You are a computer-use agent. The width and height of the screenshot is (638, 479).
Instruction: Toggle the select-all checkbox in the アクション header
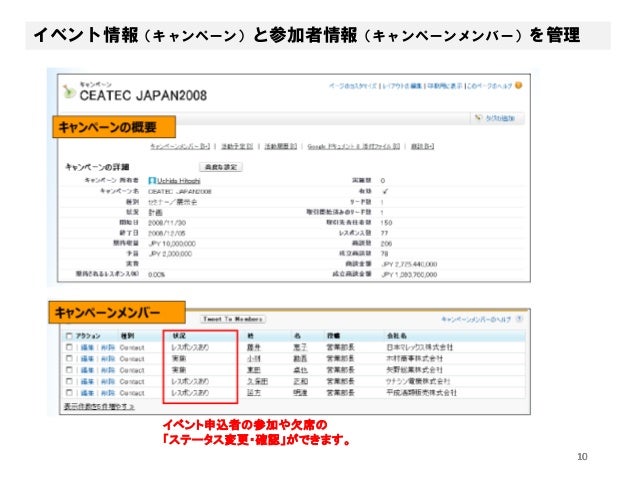(x=69, y=336)
